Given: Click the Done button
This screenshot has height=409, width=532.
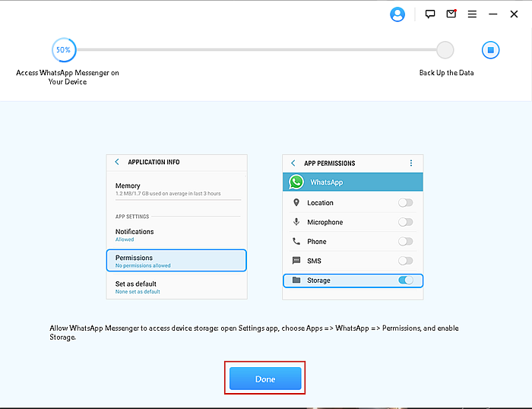Looking at the screenshot, I should point(265,379).
